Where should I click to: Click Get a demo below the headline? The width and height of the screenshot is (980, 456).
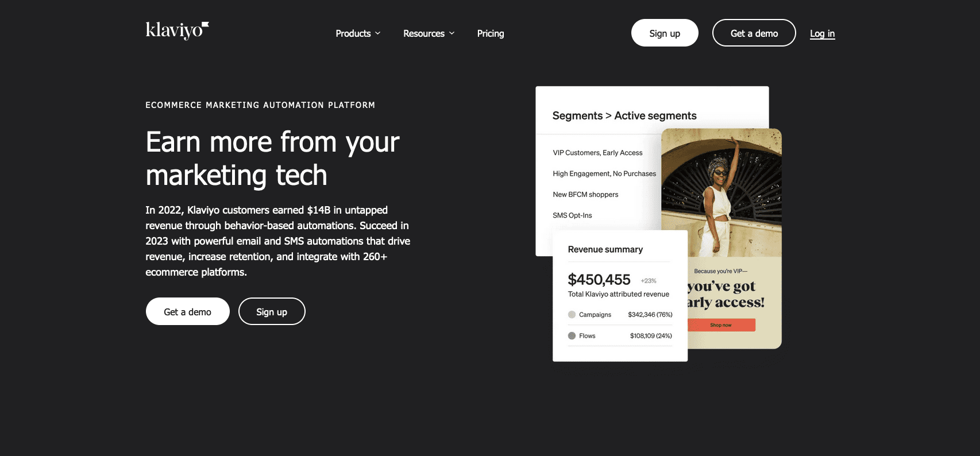188,311
